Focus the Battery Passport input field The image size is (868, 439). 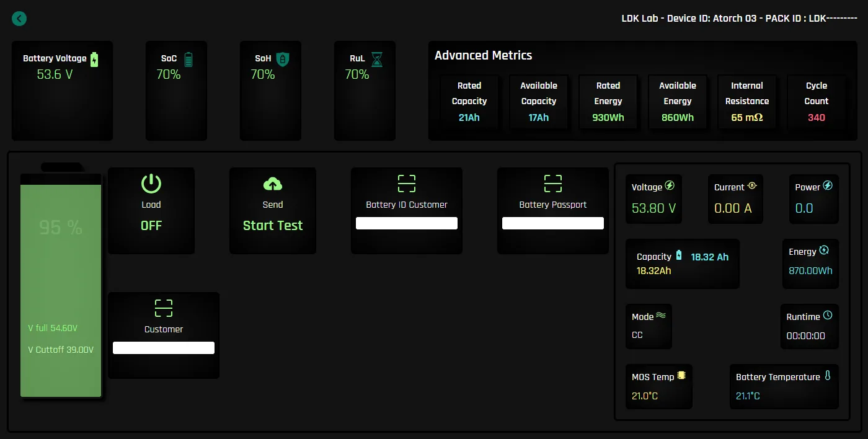(x=553, y=223)
